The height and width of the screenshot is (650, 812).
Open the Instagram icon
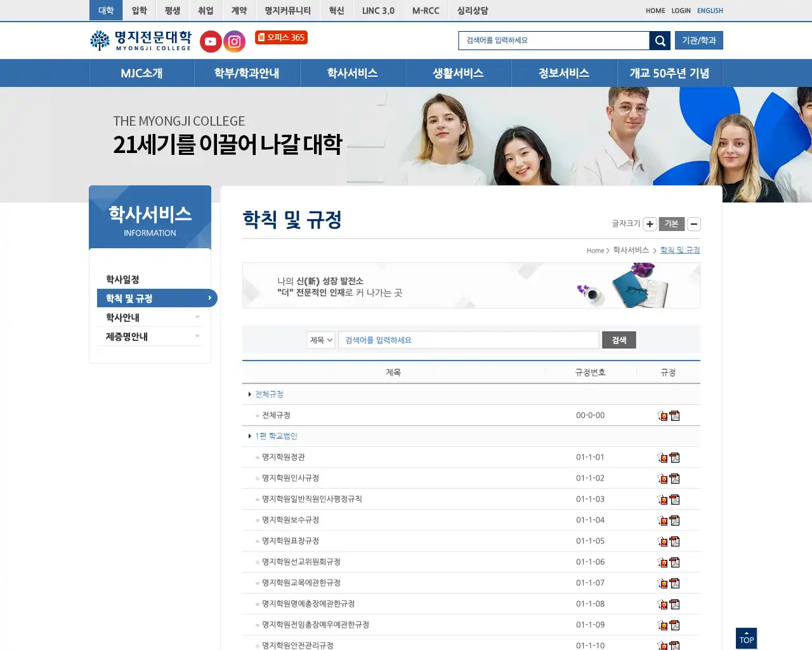click(235, 42)
